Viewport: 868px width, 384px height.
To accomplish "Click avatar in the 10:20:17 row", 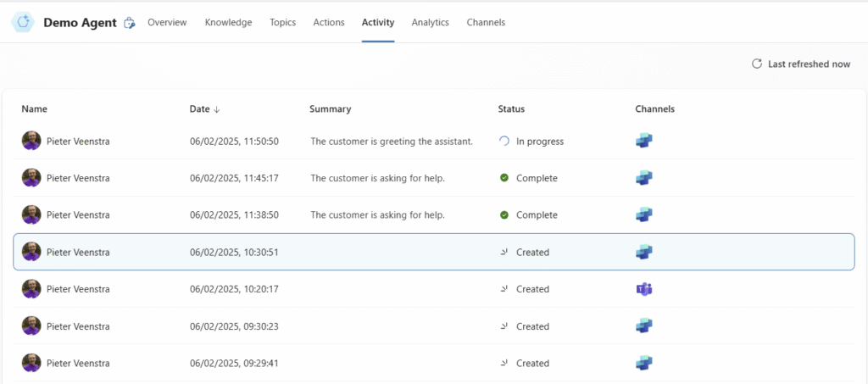I will [31, 289].
